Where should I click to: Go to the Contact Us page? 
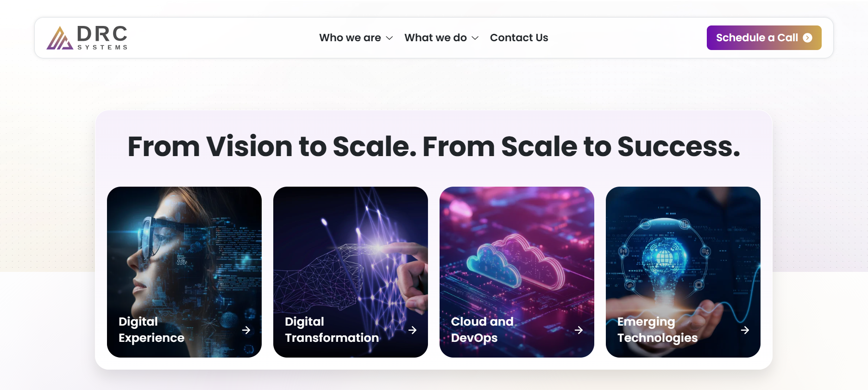[x=519, y=38]
